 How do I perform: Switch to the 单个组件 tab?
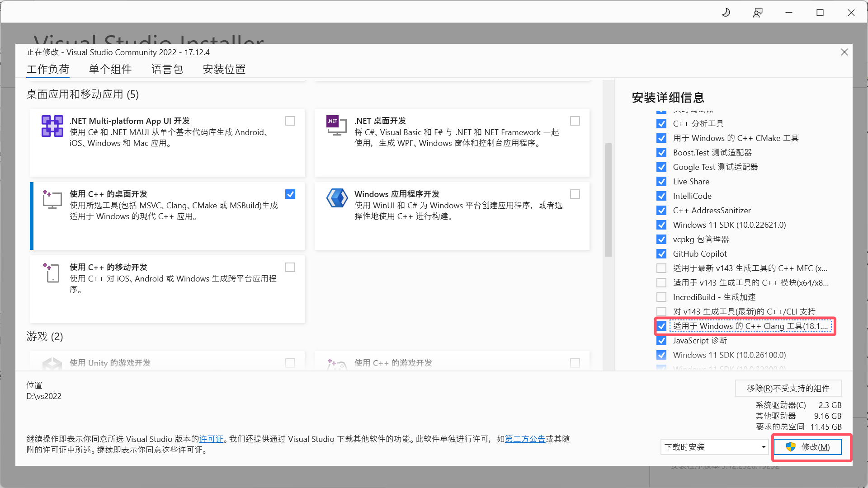click(x=110, y=69)
